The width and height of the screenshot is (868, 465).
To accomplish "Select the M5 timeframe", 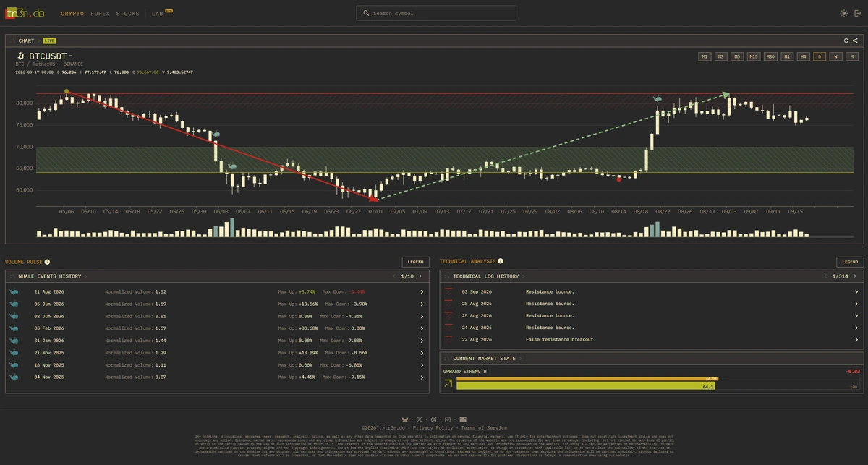I will [x=737, y=56].
